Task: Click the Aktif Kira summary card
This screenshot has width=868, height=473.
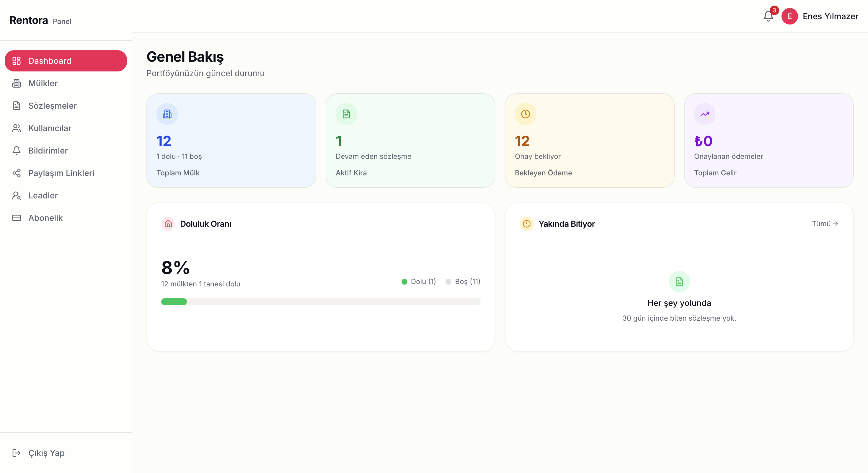Action: coord(410,141)
